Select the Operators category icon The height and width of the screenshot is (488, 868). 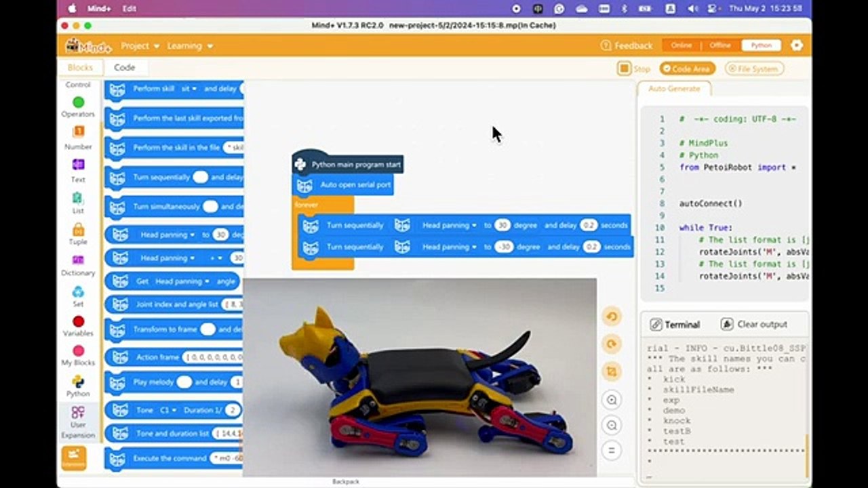click(78, 102)
